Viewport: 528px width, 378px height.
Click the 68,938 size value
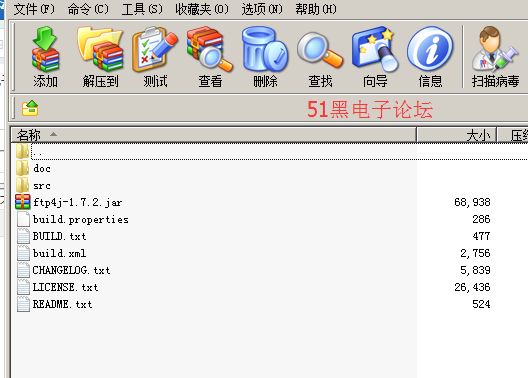click(x=472, y=202)
